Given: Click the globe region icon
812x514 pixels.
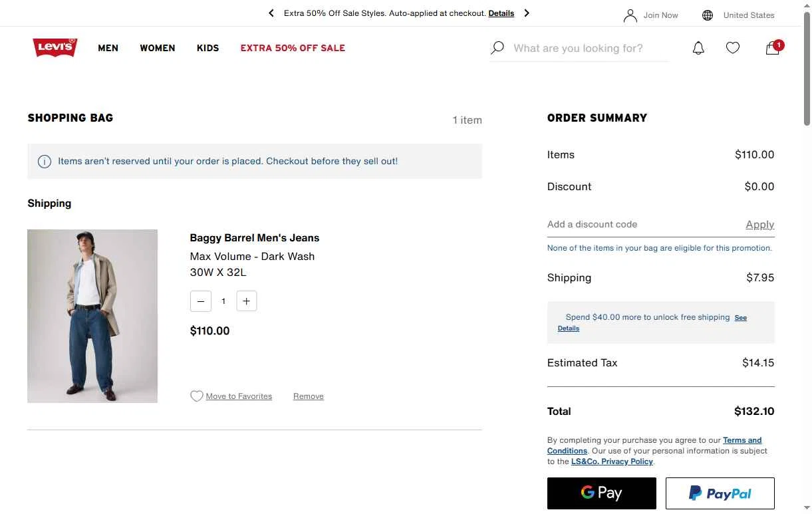Looking at the screenshot, I should point(708,15).
